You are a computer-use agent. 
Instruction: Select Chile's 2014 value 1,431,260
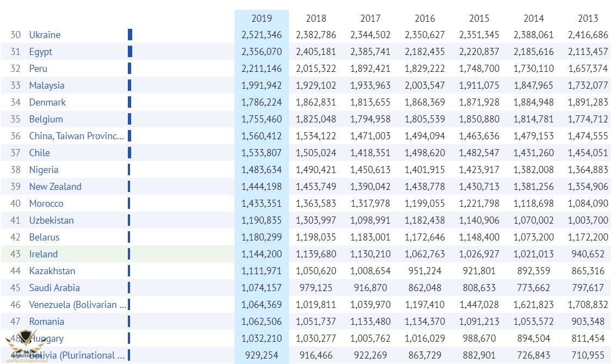click(534, 153)
